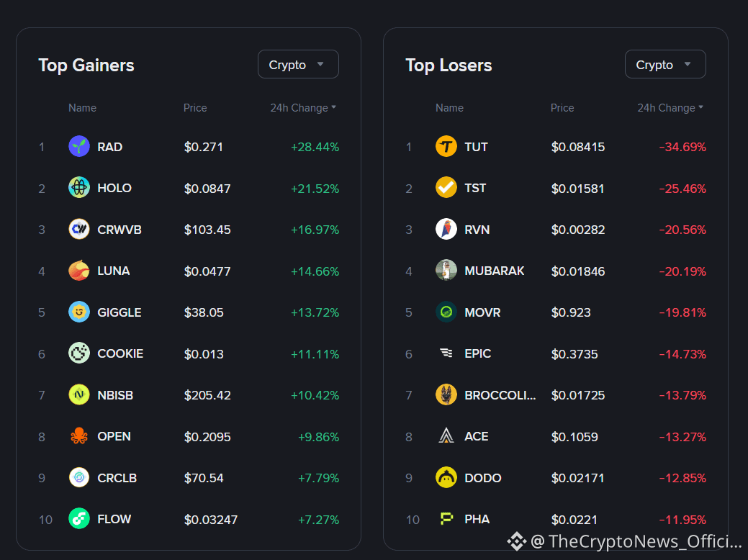Open the Top Losers Crypto dropdown
This screenshot has height=560, width=748.
pos(665,64)
